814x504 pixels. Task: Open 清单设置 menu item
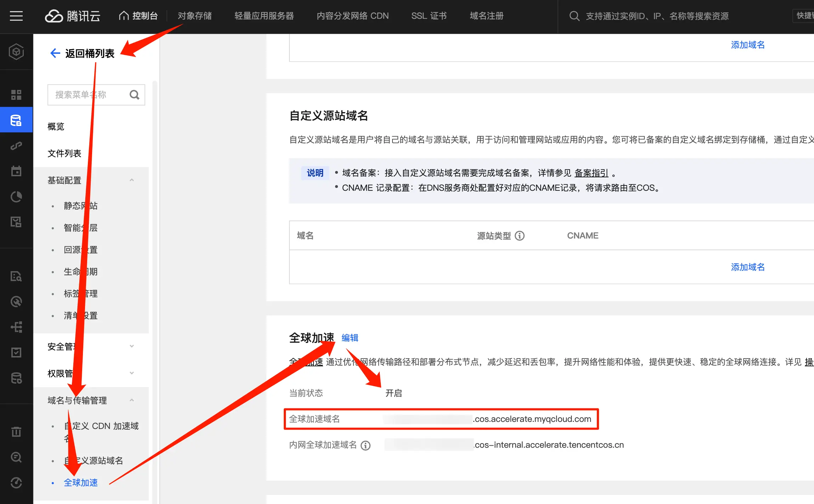point(81,315)
